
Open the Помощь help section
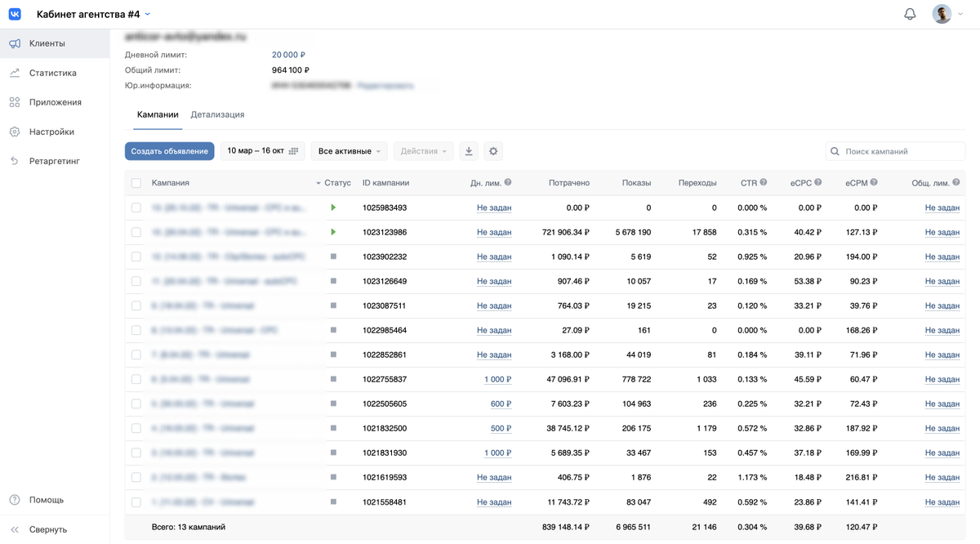click(55, 500)
